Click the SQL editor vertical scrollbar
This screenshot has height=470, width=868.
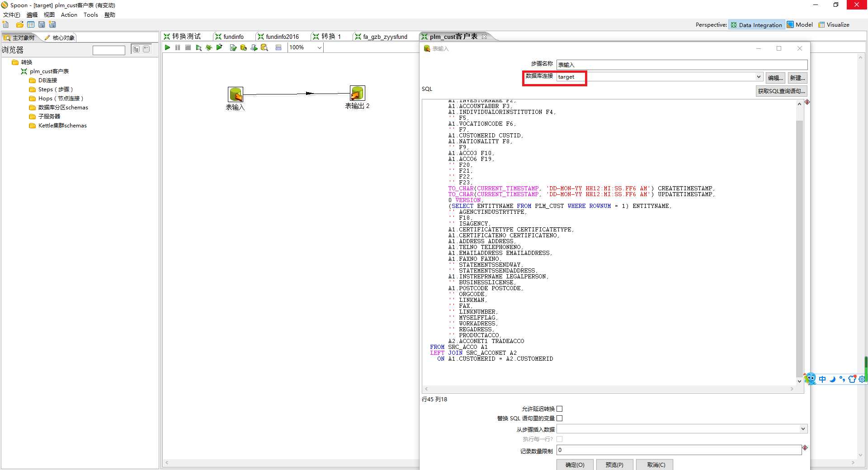[799, 242]
